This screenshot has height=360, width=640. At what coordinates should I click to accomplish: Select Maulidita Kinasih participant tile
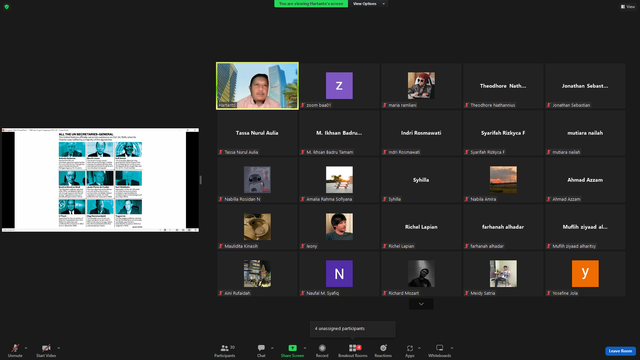(257, 227)
